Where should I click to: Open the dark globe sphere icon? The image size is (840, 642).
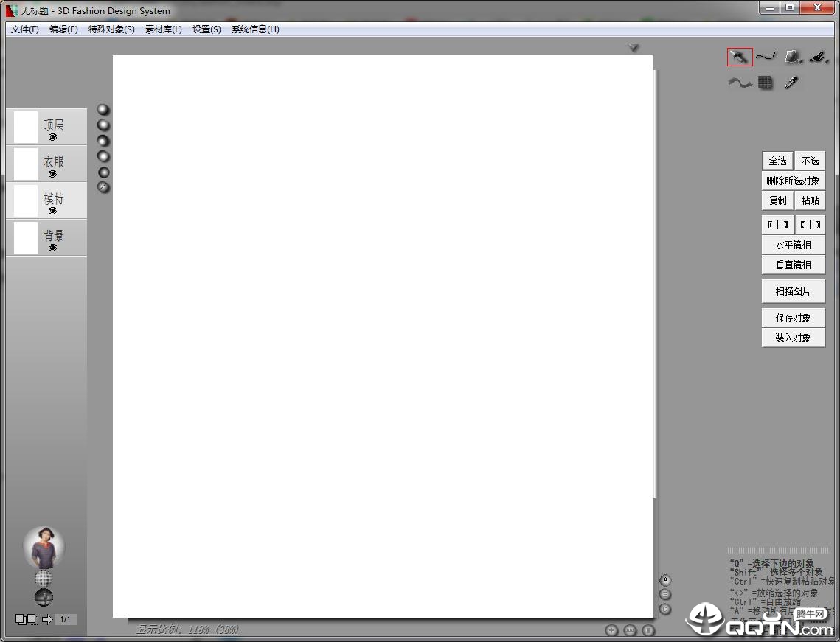tap(44, 597)
